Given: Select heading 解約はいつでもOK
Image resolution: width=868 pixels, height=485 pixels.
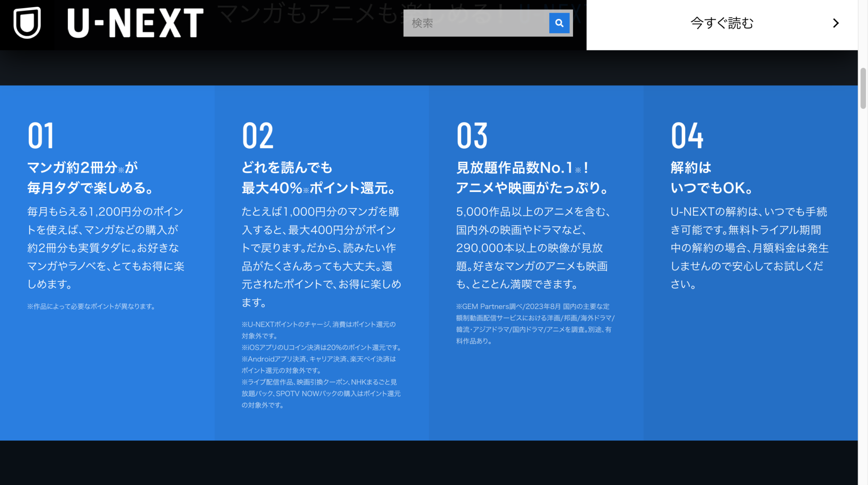Looking at the screenshot, I should point(711,178).
